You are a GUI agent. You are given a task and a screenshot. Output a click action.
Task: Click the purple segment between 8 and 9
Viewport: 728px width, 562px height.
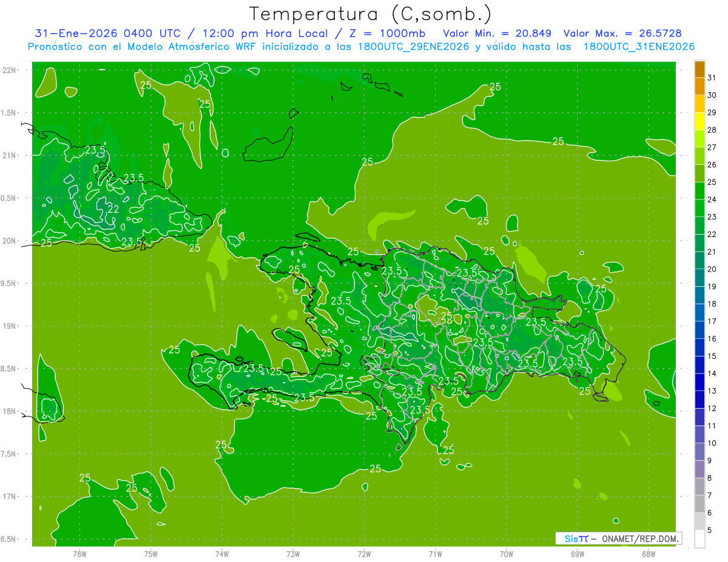[x=699, y=470]
